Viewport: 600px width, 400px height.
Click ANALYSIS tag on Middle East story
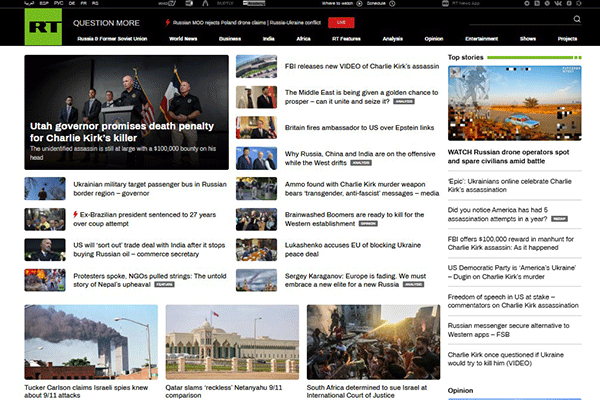(404, 101)
